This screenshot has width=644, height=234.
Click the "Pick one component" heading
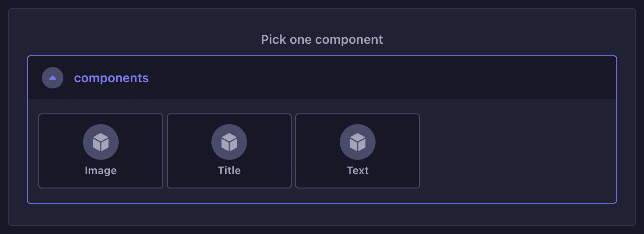click(x=322, y=39)
